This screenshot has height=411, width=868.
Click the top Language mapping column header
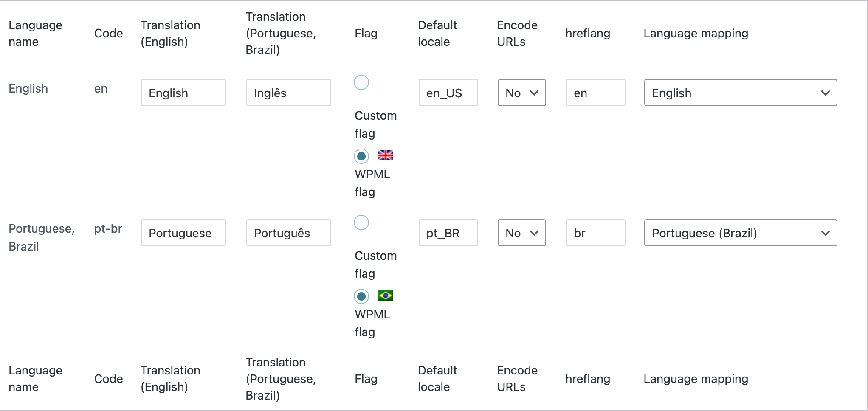tap(696, 33)
